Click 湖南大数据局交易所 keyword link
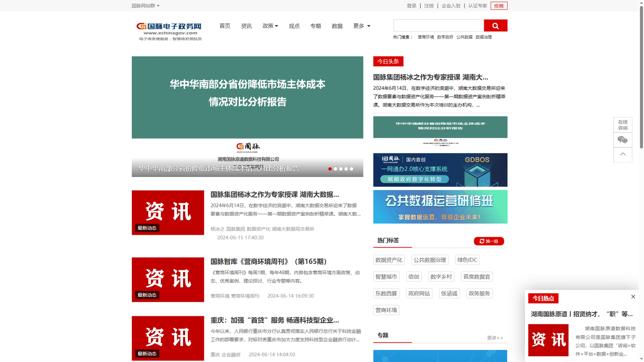 coord(293,229)
